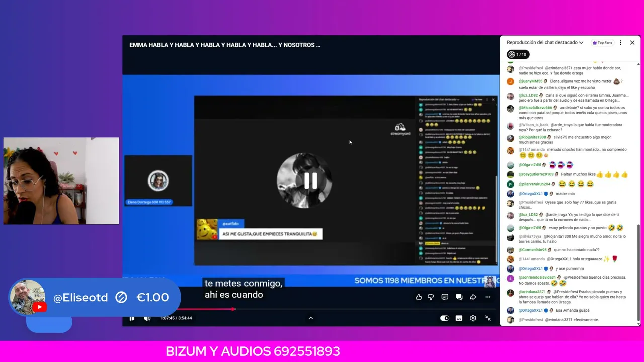Viewport: 644px width, 362px height.
Task: Click the 'ASI ME GUSTA, QUE EMPIECES TRANQUILITA' comment overlay
Action: [270, 234]
